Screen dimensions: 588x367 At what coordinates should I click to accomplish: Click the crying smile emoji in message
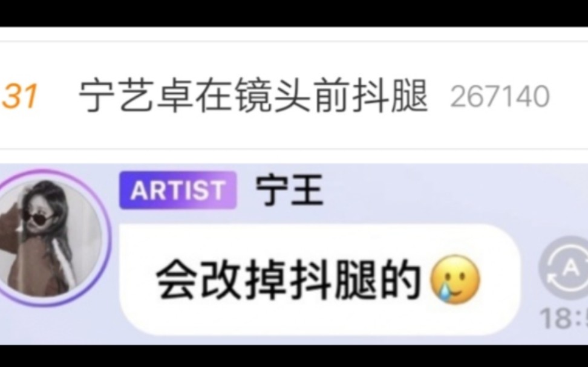point(454,279)
